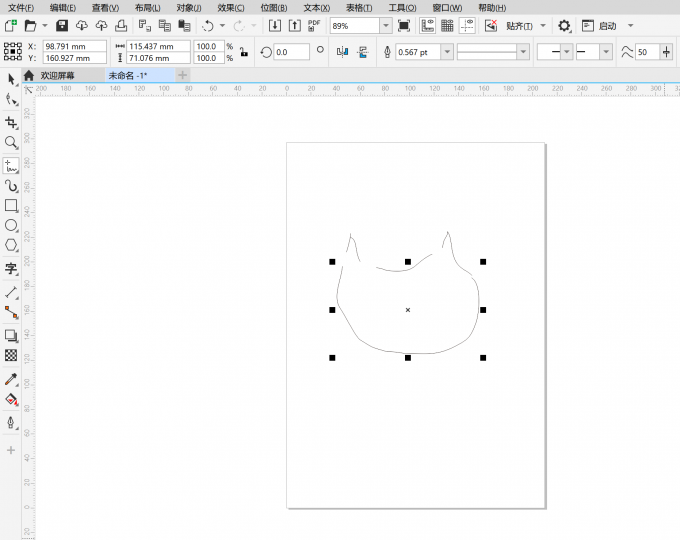
Task: Select the Interactive Fill bucket tool
Action: [11, 399]
